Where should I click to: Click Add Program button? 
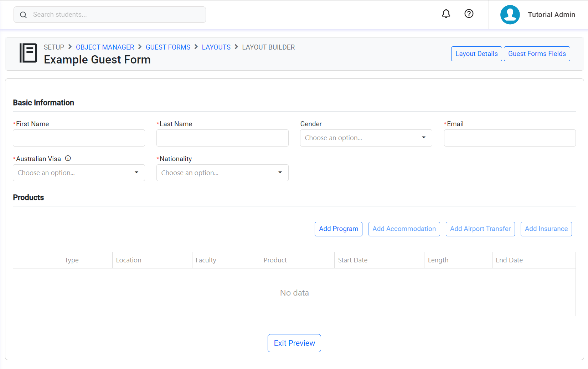pyautogui.click(x=339, y=229)
